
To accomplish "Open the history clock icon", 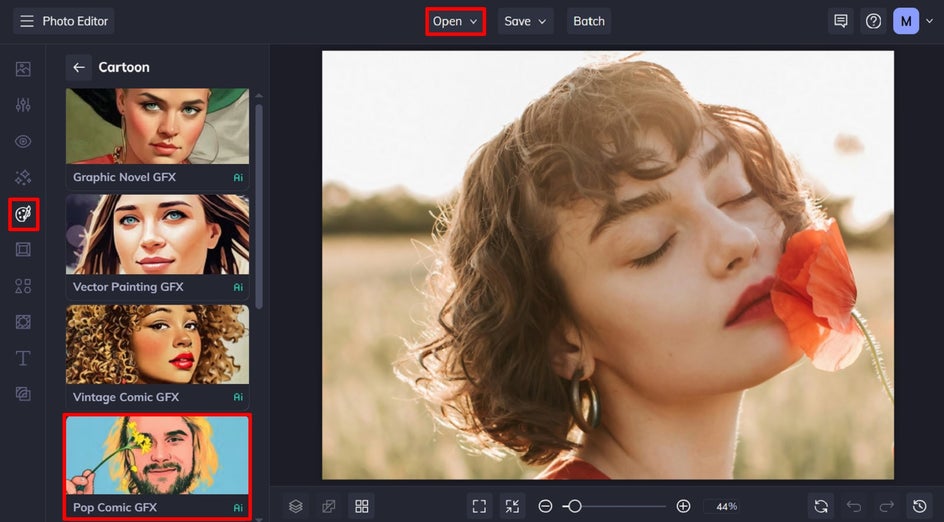I will click(919, 506).
